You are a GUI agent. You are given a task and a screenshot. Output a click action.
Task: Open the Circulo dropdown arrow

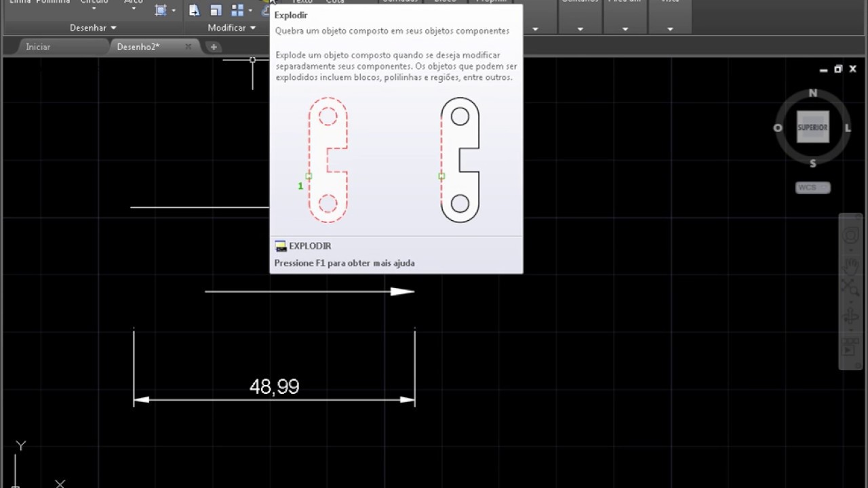click(94, 9)
